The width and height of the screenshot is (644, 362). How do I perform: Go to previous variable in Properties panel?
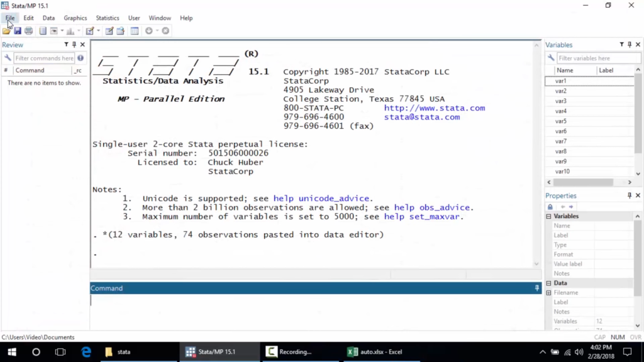coord(563,207)
